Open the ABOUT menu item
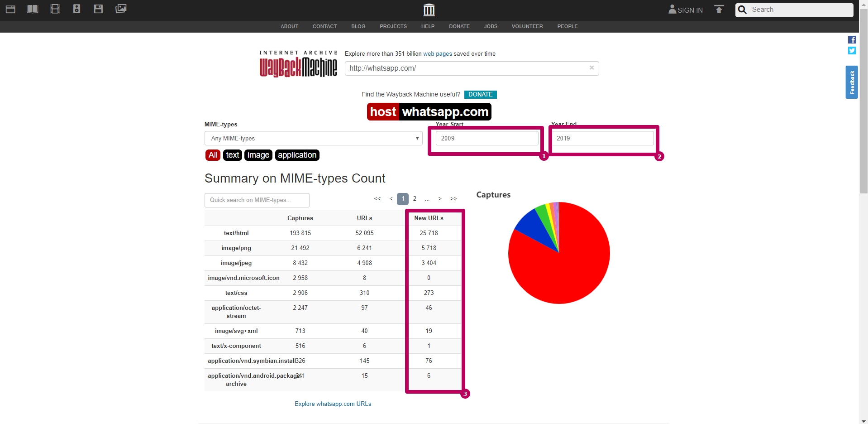This screenshot has width=868, height=424. click(289, 26)
